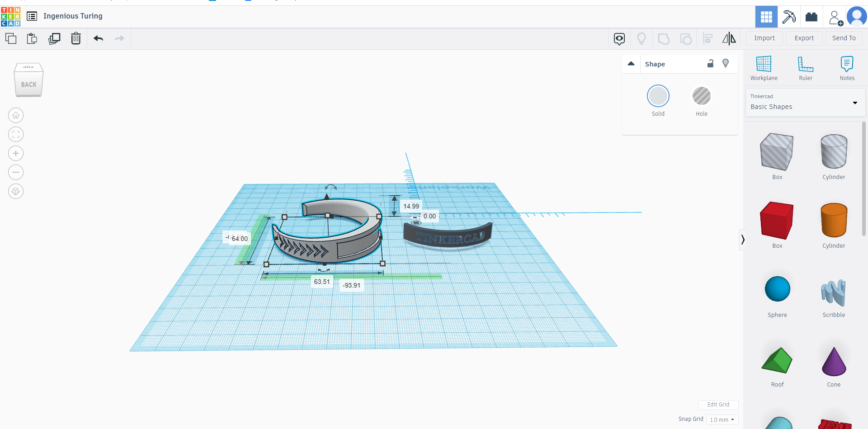Open the Ruler helper tool
Image resolution: width=868 pixels, height=429 pixels.
coord(805,68)
